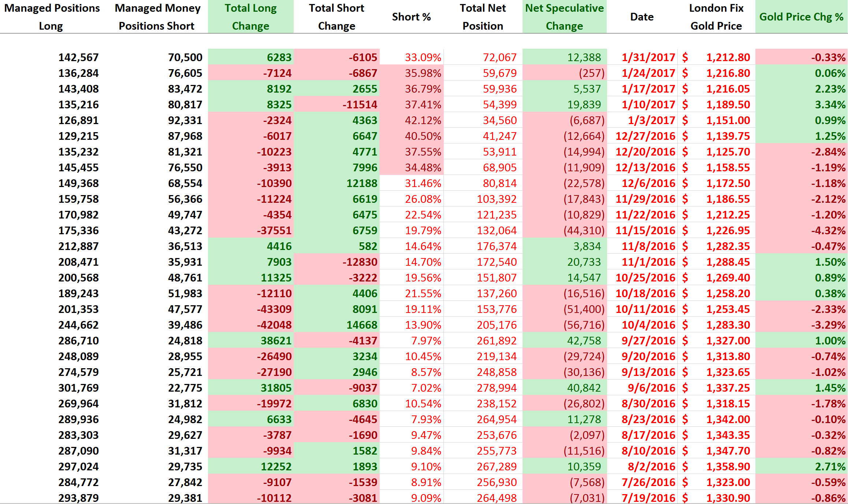Select the 'Date' column header
This screenshot has width=848, height=504.
tap(642, 17)
